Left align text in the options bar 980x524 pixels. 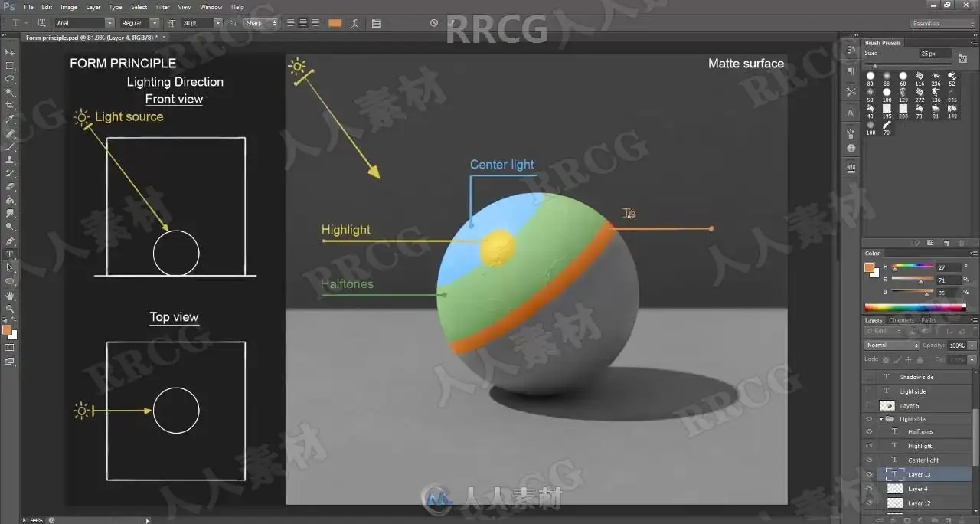point(291,23)
